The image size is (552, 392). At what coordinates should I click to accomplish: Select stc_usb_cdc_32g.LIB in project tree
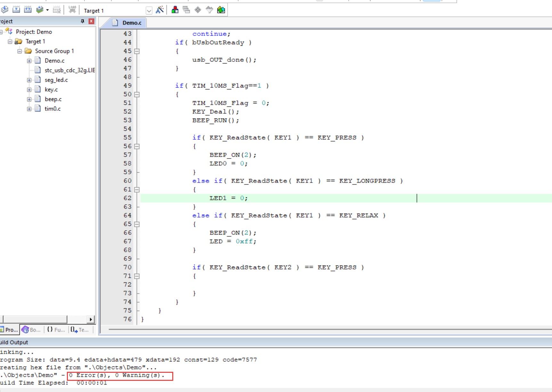70,70
